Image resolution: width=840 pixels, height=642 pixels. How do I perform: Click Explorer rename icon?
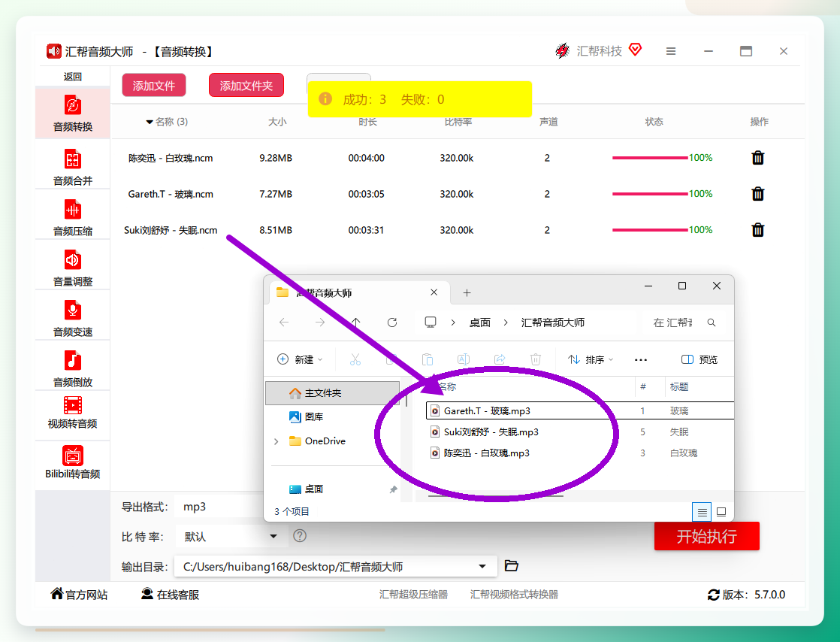[x=464, y=359]
